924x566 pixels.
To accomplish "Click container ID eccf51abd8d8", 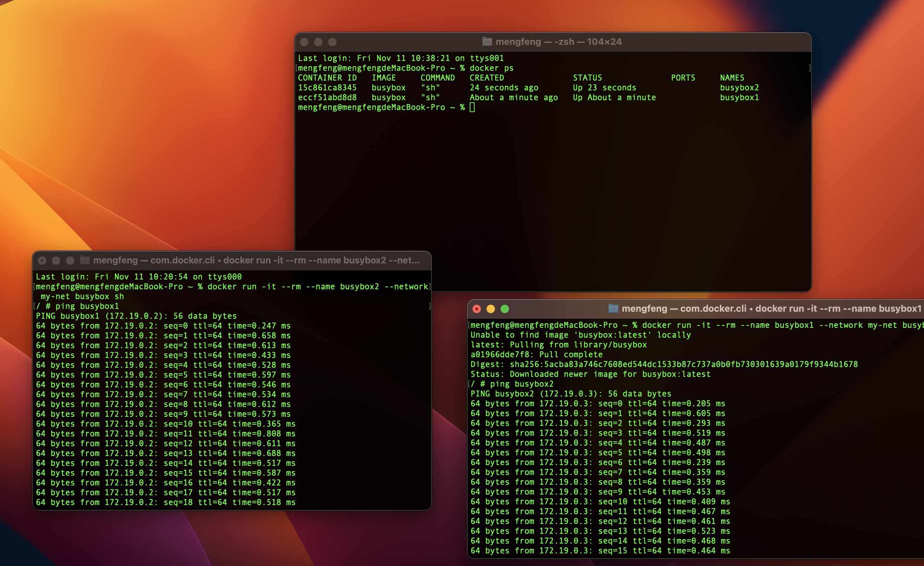I will pyautogui.click(x=327, y=97).
